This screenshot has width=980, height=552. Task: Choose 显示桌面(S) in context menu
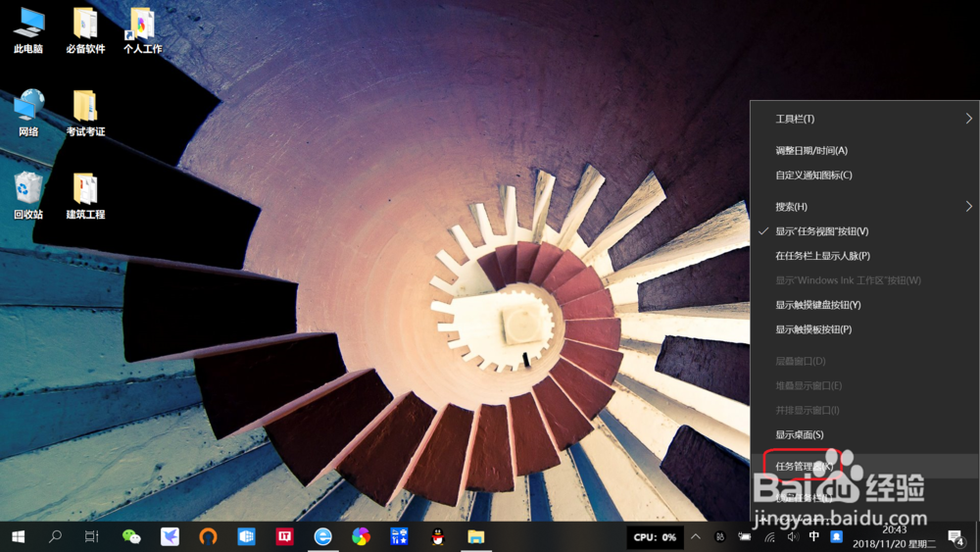[865, 434]
